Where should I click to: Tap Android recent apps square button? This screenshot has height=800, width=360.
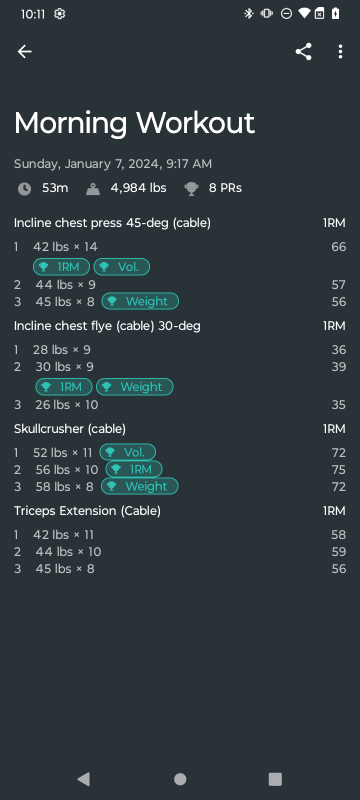click(x=275, y=779)
